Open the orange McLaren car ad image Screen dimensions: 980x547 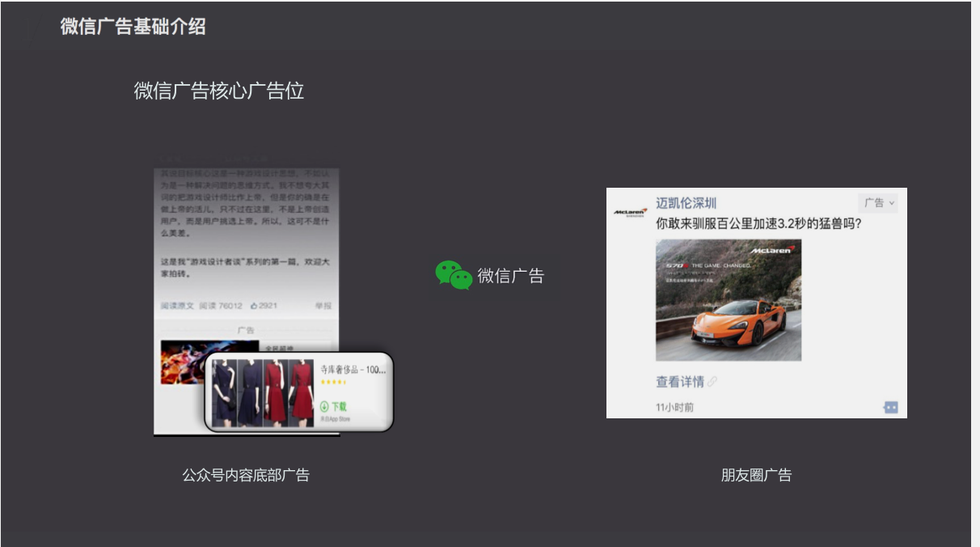tap(729, 299)
